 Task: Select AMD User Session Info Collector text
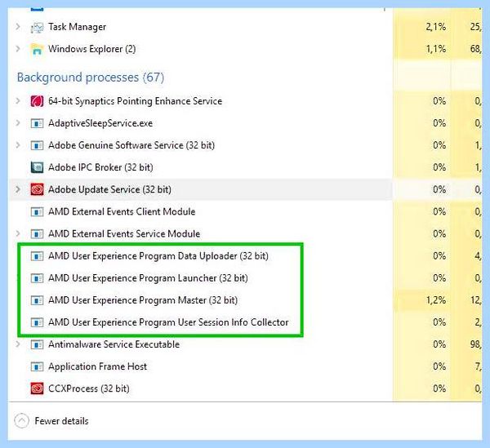[x=168, y=322]
